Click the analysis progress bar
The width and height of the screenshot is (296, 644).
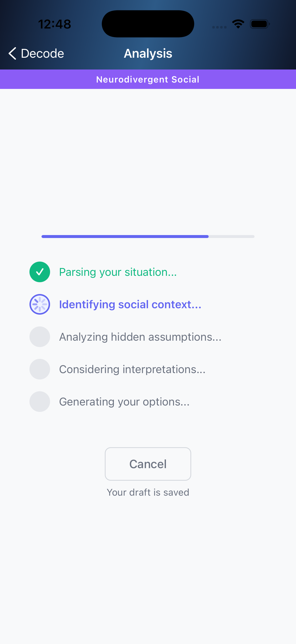(148, 237)
